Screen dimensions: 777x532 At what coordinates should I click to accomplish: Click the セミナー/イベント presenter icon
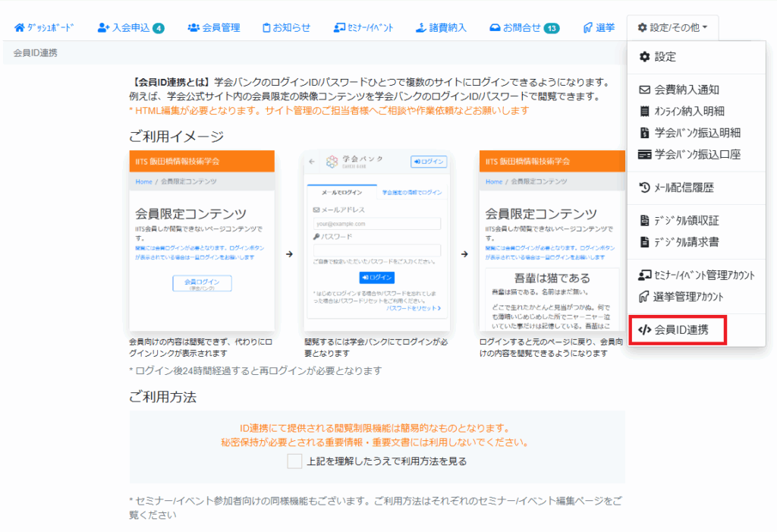click(339, 28)
